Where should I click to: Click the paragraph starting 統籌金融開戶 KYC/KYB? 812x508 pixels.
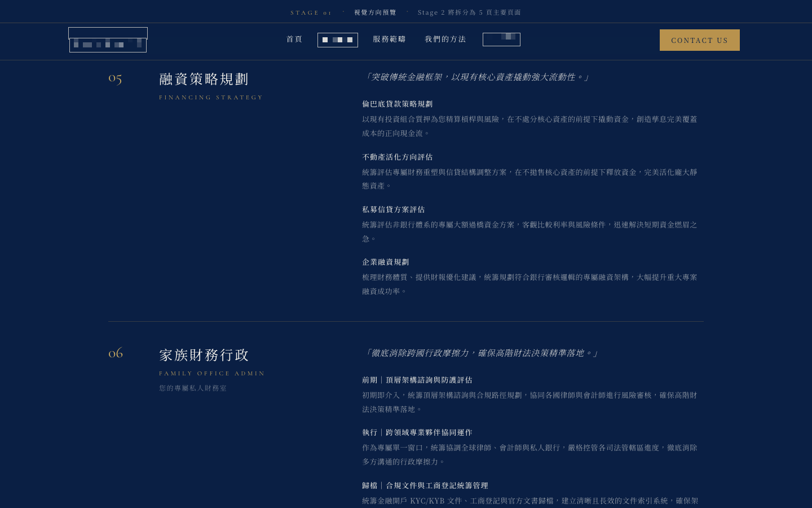pos(530,501)
